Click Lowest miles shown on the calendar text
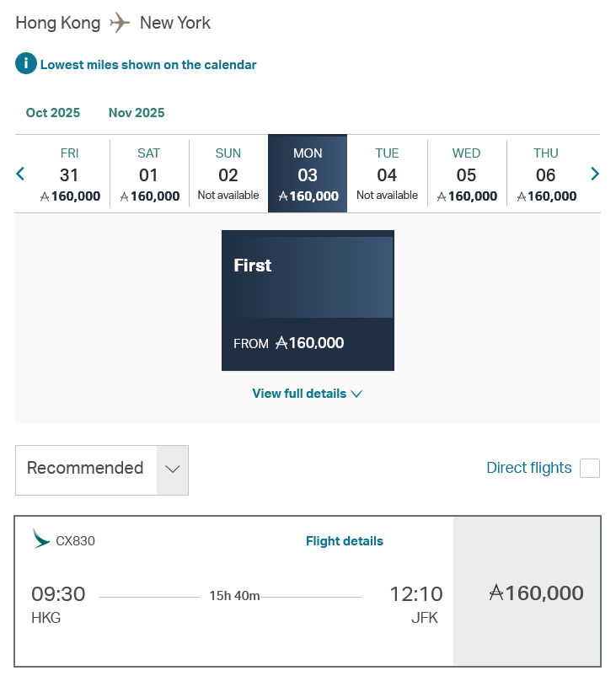Image resolution: width=616 pixels, height=676 pixels. 148,64
